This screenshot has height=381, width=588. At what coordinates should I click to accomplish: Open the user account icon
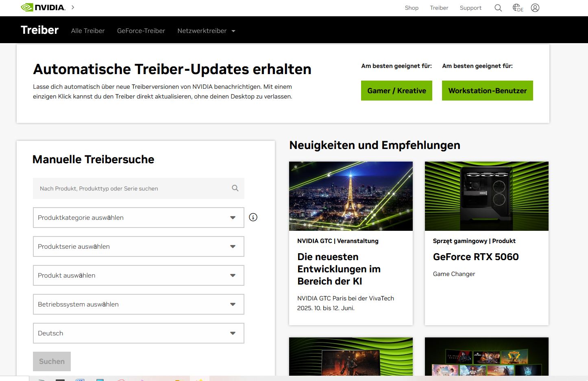[535, 8]
